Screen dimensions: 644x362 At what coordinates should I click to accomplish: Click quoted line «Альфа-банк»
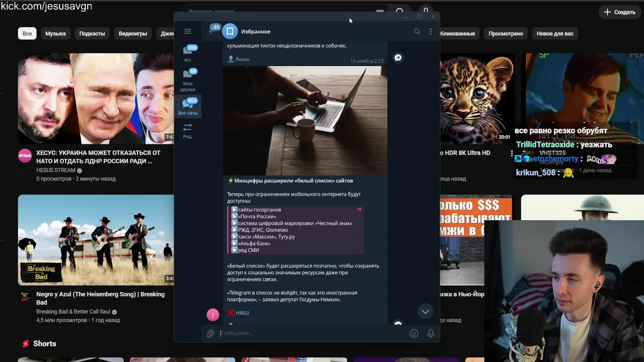[254, 243]
